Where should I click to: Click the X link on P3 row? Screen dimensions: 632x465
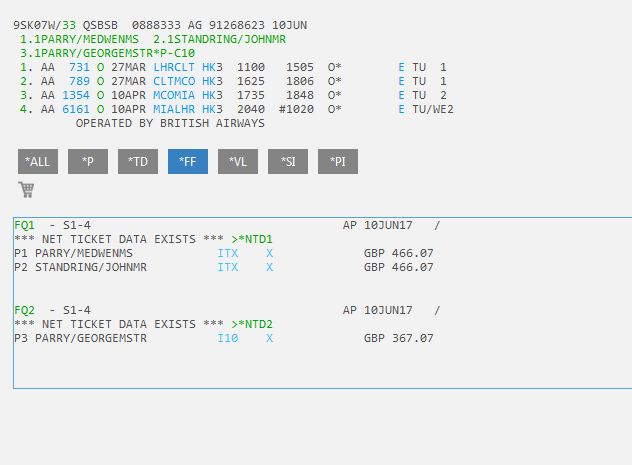[270, 338]
